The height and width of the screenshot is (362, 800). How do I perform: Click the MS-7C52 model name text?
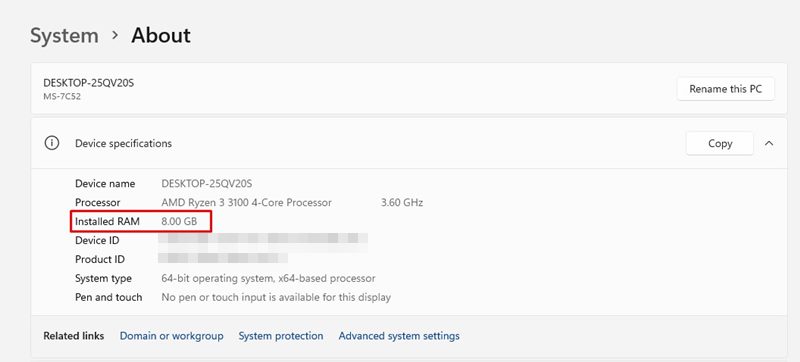(x=62, y=96)
